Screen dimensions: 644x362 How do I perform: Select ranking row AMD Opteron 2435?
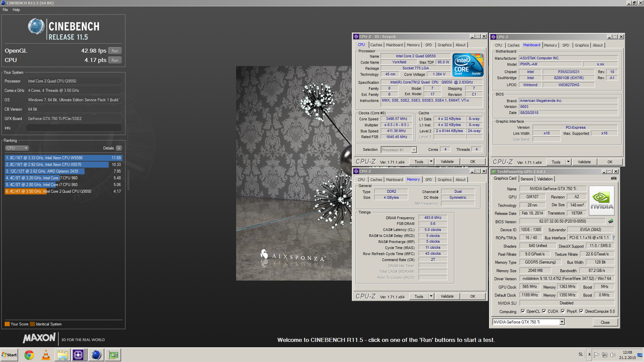click(x=63, y=171)
